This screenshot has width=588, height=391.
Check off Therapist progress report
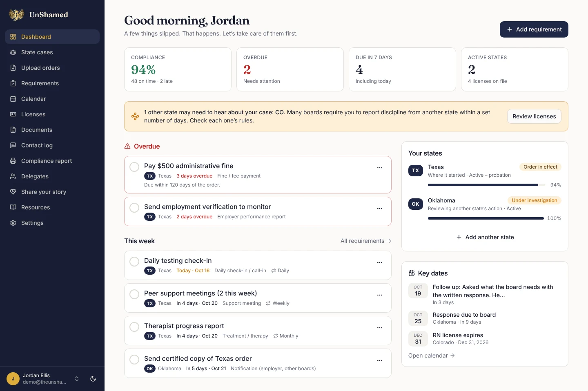134,327
